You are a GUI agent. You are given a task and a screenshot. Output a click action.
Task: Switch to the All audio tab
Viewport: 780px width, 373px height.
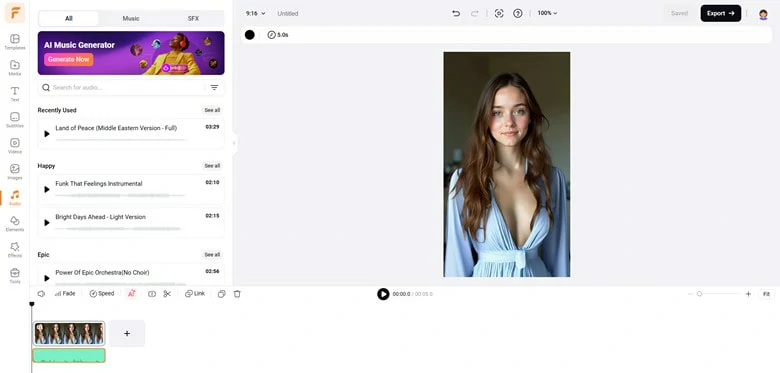tap(69, 18)
